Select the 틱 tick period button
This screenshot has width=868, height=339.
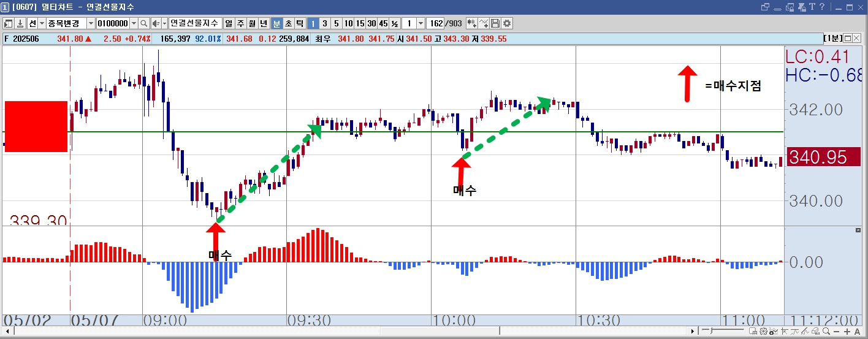pyautogui.click(x=300, y=23)
